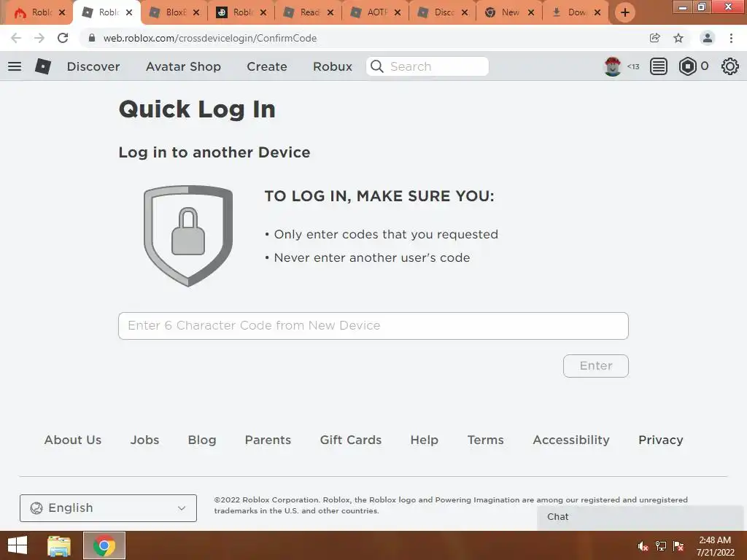
Task: Go to Roblox home via logo icon
Action: coord(43,66)
